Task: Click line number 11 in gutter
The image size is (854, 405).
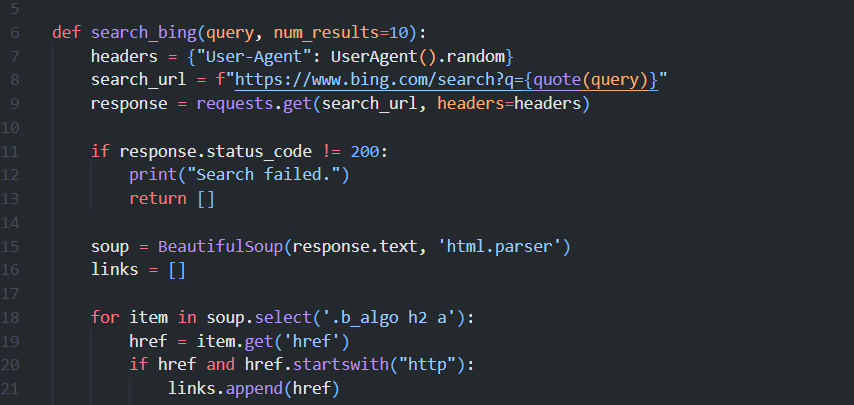Action: 11,152
